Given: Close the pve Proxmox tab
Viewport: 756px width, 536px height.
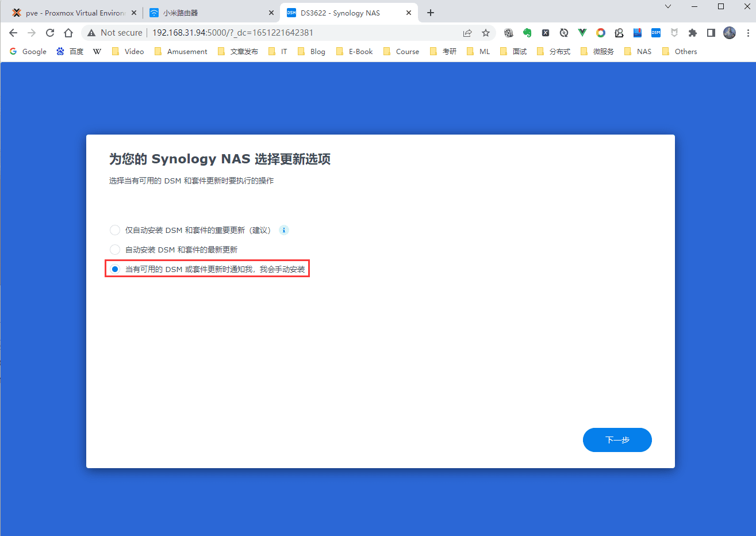Looking at the screenshot, I should pyautogui.click(x=134, y=13).
